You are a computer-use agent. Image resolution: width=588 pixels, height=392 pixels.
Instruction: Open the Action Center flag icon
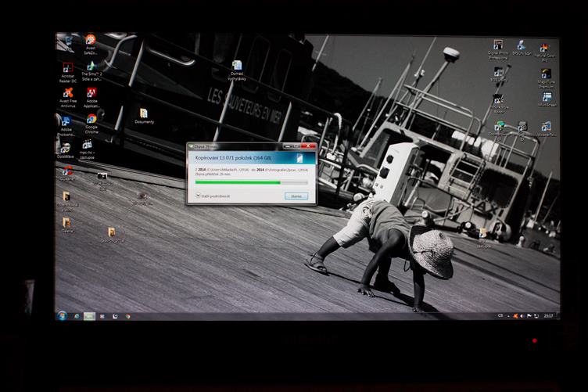tap(529, 316)
